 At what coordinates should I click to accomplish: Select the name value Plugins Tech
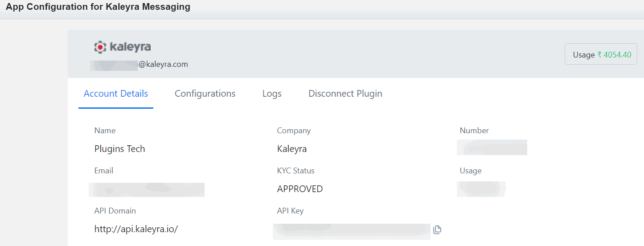click(x=119, y=149)
